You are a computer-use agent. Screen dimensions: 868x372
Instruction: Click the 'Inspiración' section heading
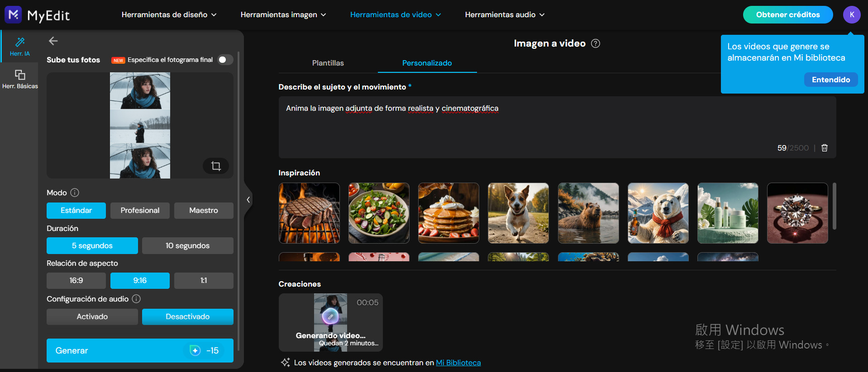(299, 173)
